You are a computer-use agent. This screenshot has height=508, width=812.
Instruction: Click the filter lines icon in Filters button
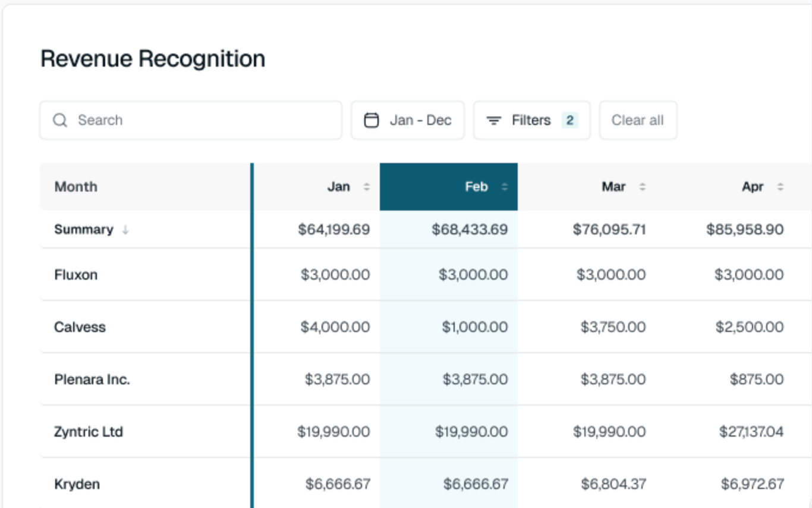coord(494,120)
